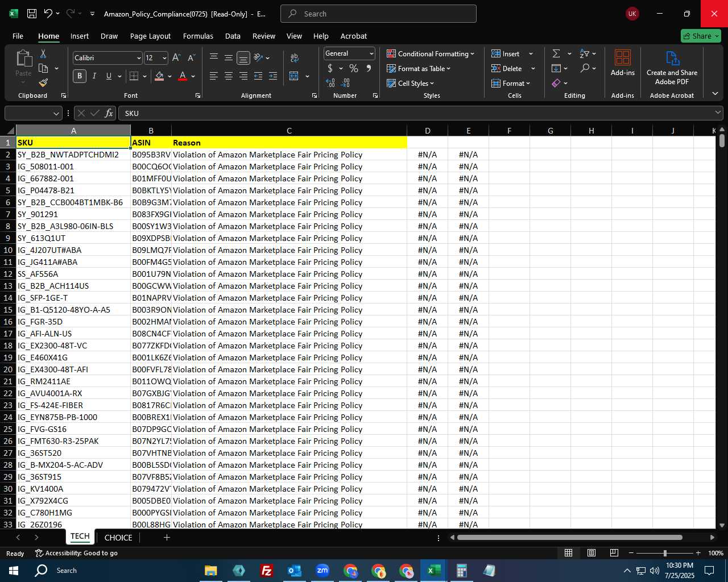Click Increase Decimal icon
The width and height of the screenshot is (728, 582).
coord(330,83)
